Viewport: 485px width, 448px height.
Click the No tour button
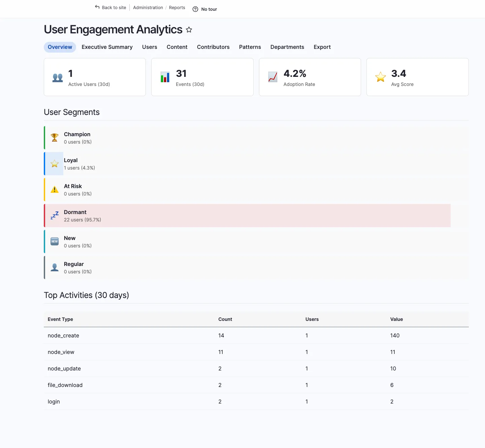click(x=205, y=9)
